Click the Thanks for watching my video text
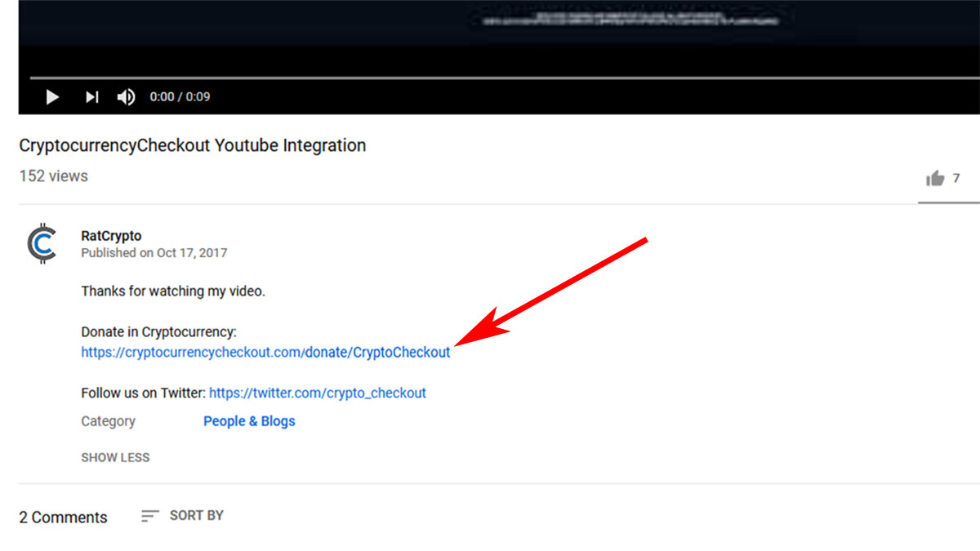This screenshot has width=980, height=551. (173, 291)
